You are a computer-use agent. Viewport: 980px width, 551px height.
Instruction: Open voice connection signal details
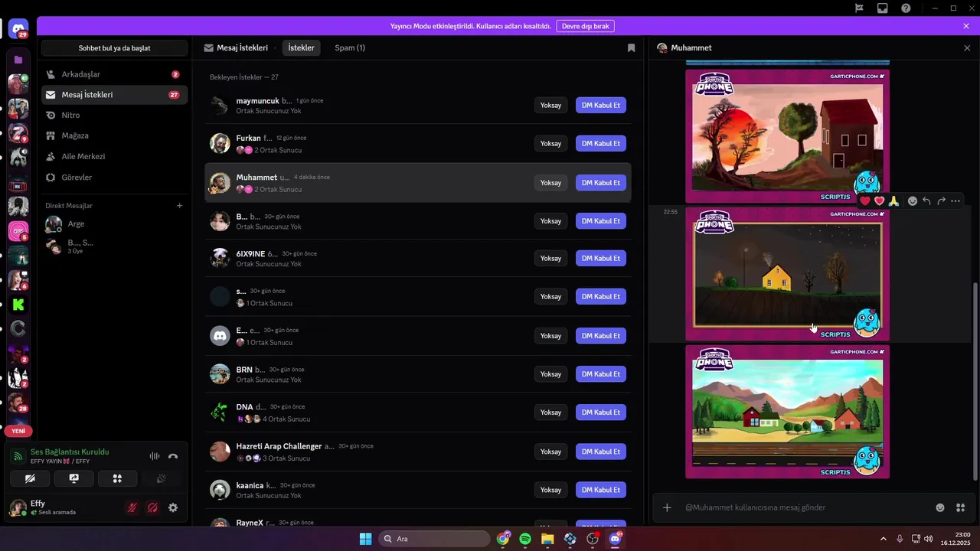tap(18, 456)
